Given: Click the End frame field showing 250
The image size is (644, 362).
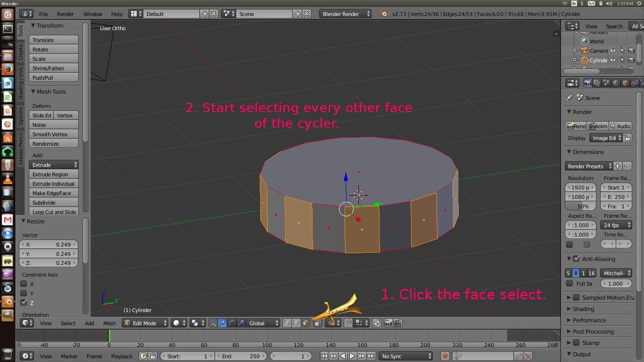Looking at the screenshot, I should [x=241, y=356].
